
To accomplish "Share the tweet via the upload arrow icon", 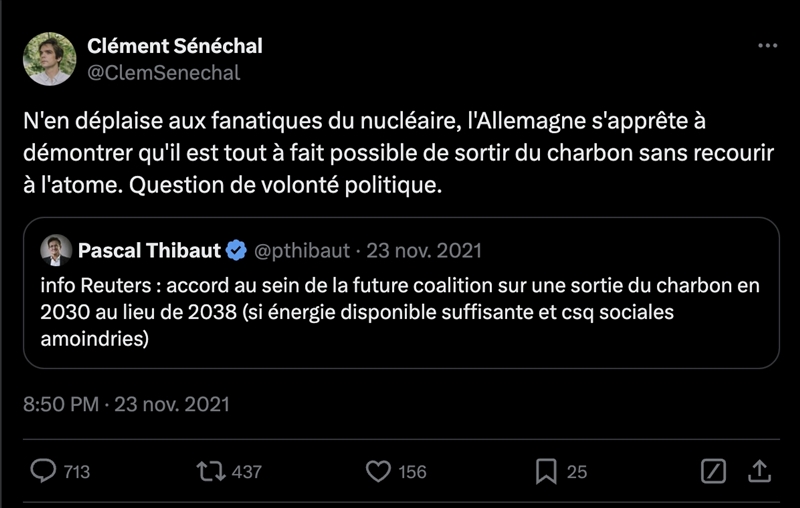I will click(759, 471).
